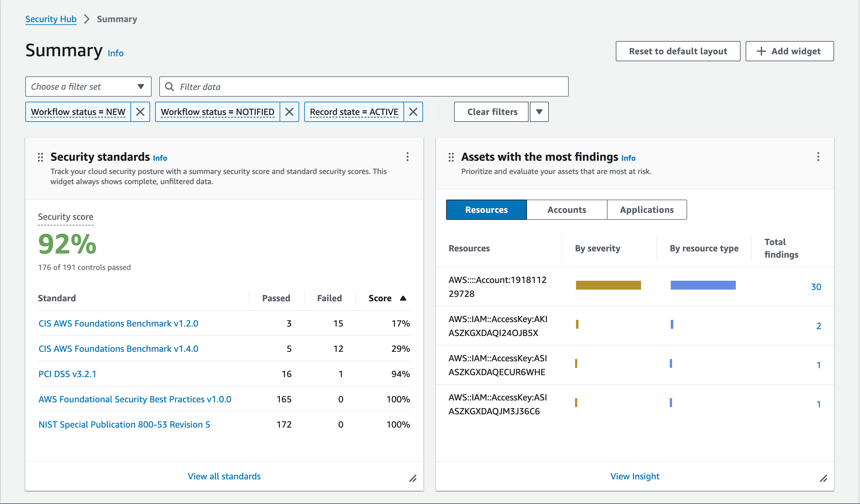Open the Assets with most findings options menu
The height and width of the screenshot is (504, 860).
click(x=818, y=157)
